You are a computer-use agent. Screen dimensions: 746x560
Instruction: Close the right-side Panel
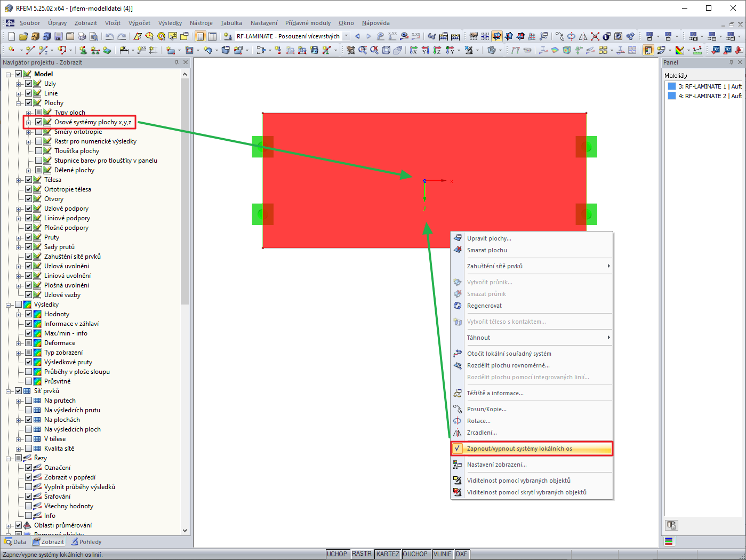tap(740, 62)
